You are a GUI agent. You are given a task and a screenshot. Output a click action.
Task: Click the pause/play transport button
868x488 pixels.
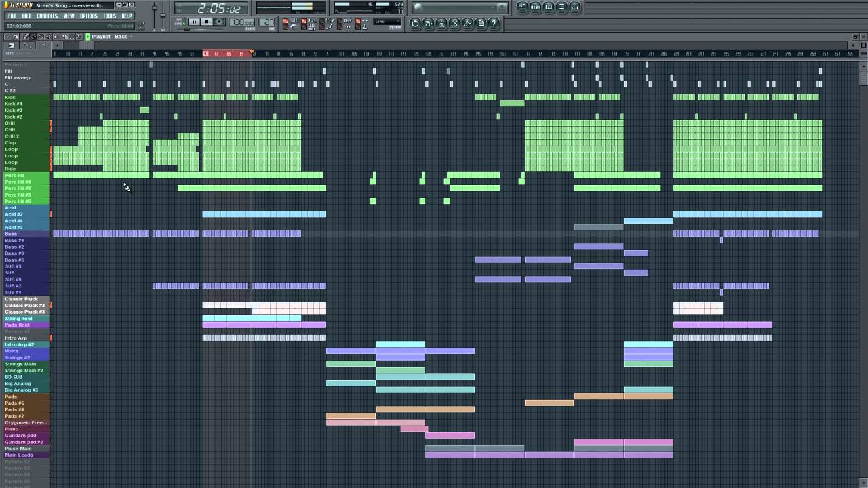tap(194, 22)
